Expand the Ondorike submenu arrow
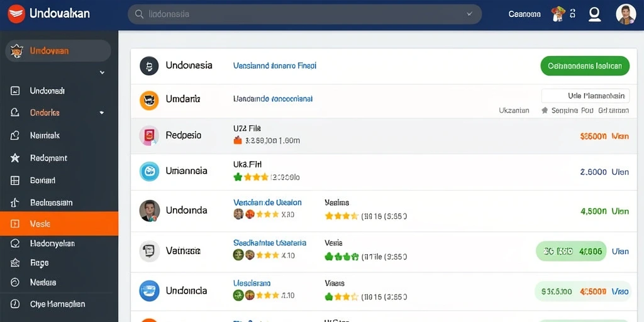The height and width of the screenshot is (322, 644). pos(102,113)
